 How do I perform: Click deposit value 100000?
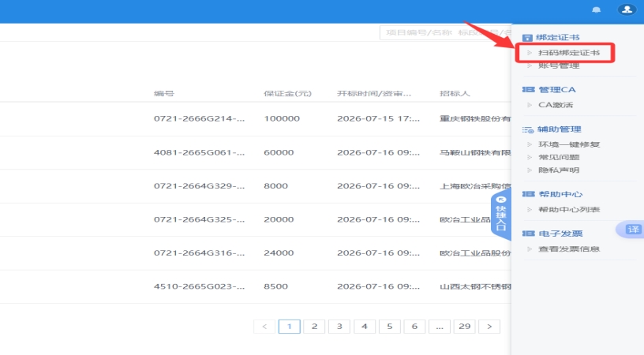(x=282, y=118)
